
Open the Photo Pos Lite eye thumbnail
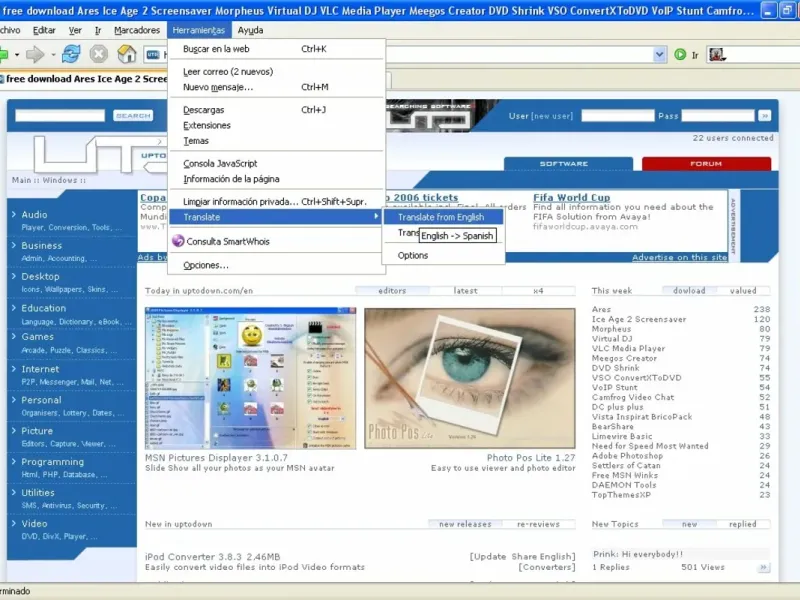click(x=470, y=378)
